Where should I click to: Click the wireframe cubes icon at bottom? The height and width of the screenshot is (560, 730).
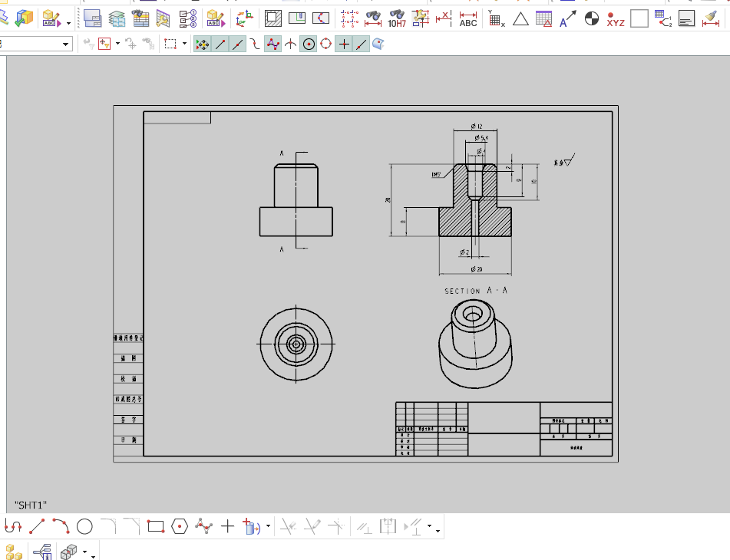[68, 552]
